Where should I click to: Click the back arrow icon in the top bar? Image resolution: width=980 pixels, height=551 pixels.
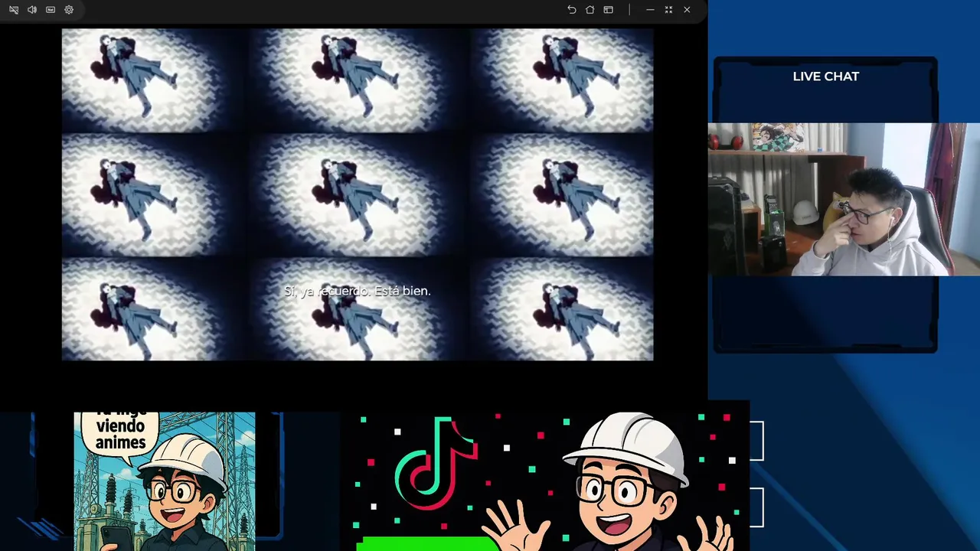572,10
